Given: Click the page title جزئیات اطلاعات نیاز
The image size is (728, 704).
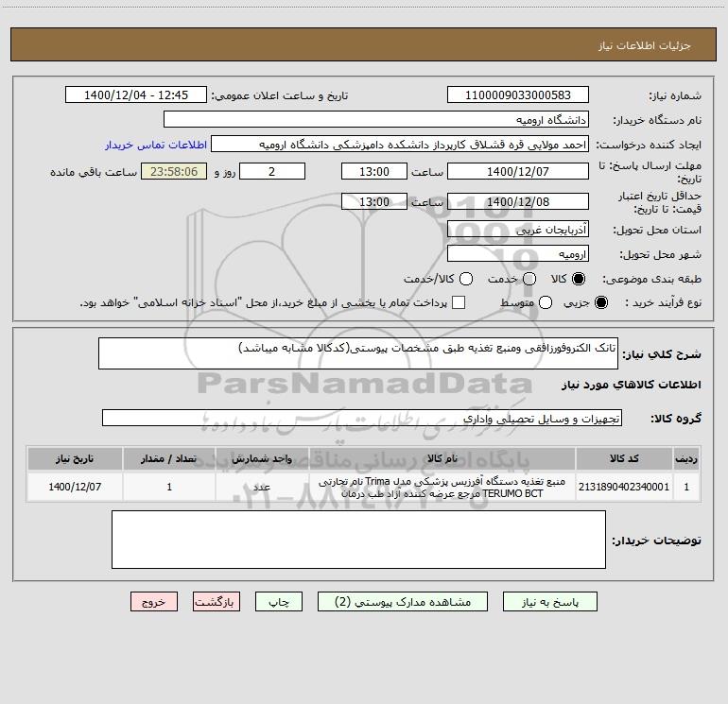Looking at the screenshot, I should pos(645,45).
